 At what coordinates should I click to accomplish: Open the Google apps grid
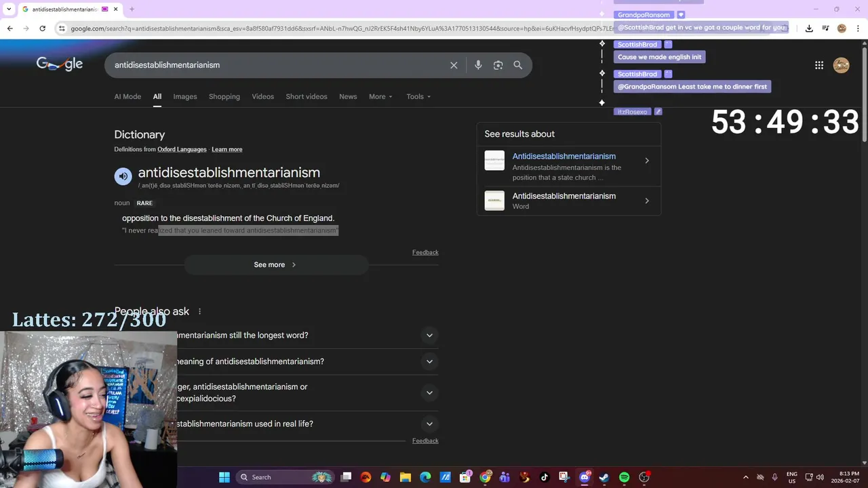(819, 65)
